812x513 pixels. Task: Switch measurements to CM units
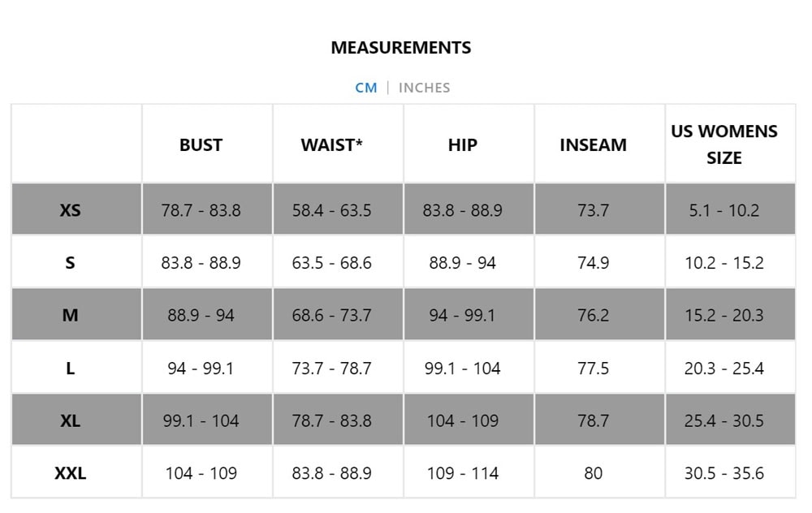[x=366, y=88]
